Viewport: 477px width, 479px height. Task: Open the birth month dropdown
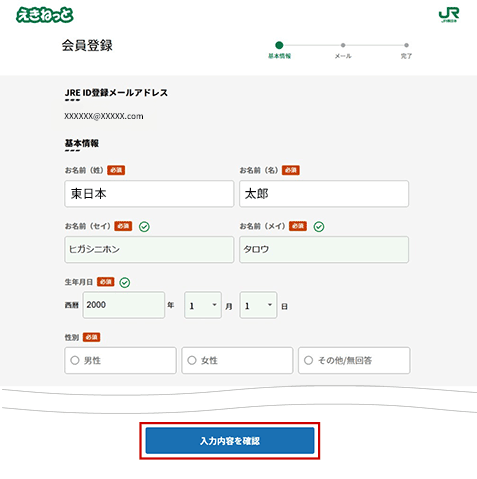point(203,305)
